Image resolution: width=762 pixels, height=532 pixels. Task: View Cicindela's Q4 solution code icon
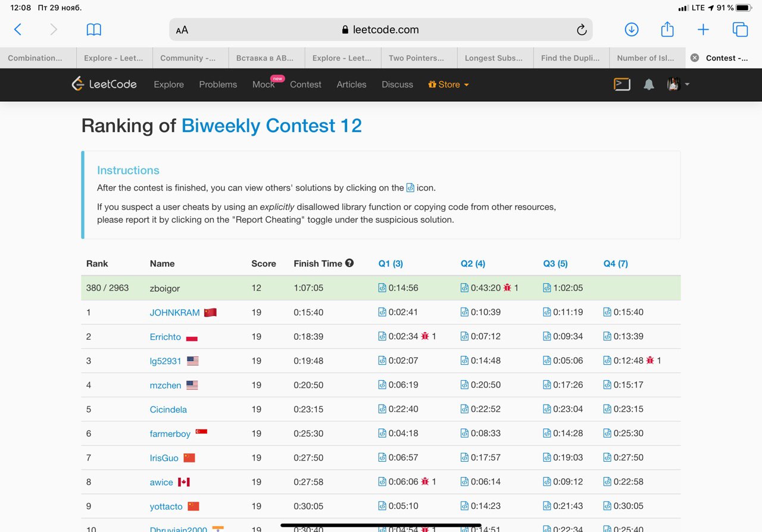pyautogui.click(x=607, y=409)
